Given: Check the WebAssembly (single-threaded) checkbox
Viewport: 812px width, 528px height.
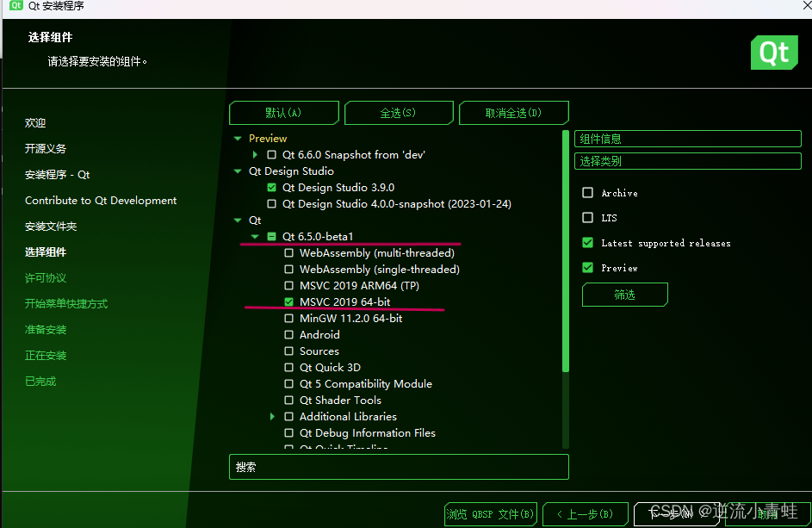Looking at the screenshot, I should pyautogui.click(x=289, y=269).
